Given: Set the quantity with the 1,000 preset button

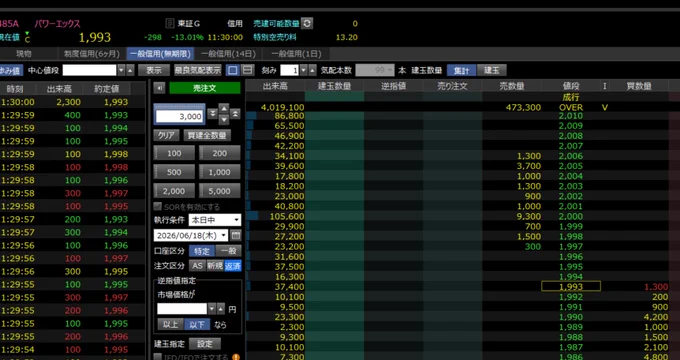Looking at the screenshot, I should tap(219, 172).
